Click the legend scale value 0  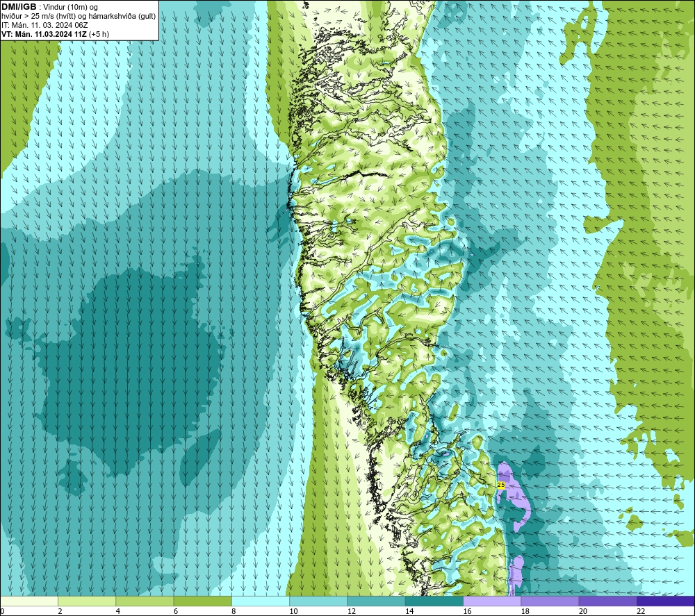pos(2,611)
